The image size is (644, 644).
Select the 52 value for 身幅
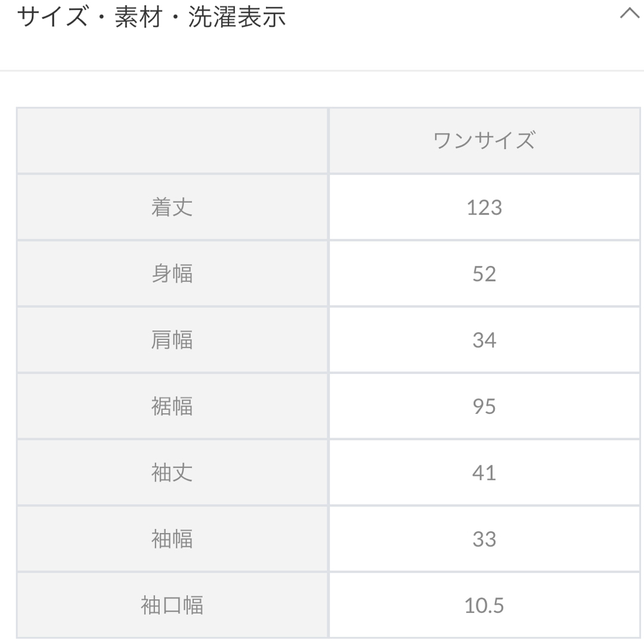tap(484, 274)
